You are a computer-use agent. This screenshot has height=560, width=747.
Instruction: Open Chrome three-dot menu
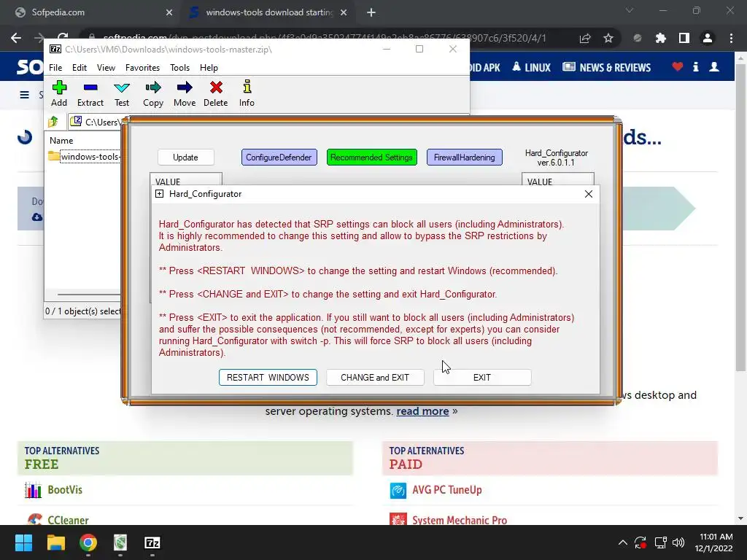(731, 38)
